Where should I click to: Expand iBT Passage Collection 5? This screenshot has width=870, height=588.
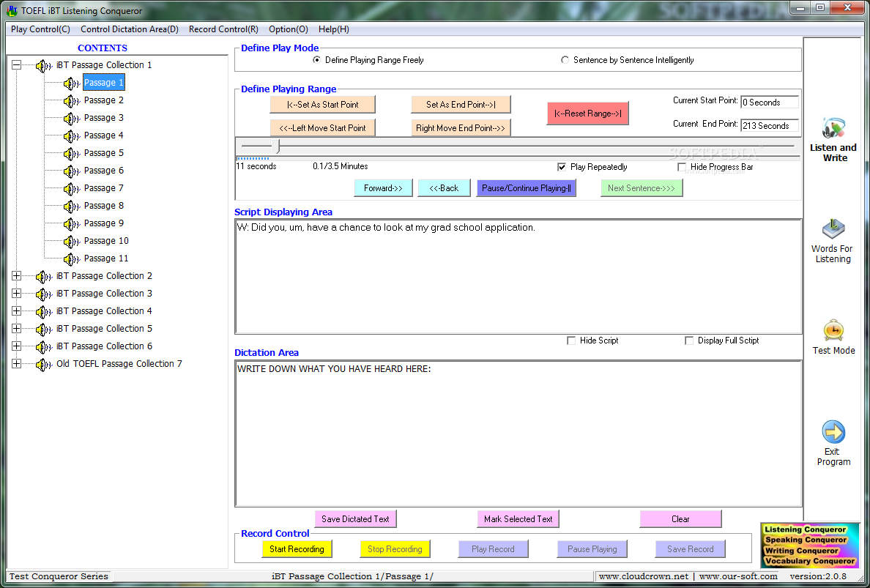[16, 328]
